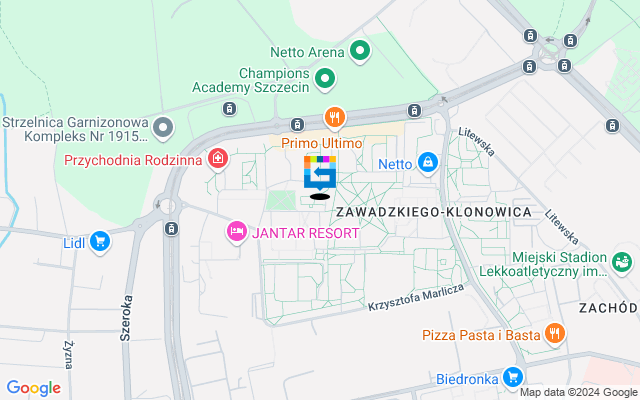The image size is (640, 400).
Task: Open the Biedronka shopping cart pin
Action: coord(513,378)
